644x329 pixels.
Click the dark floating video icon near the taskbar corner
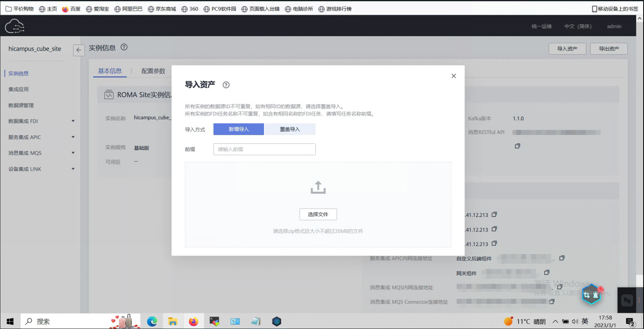627,300
